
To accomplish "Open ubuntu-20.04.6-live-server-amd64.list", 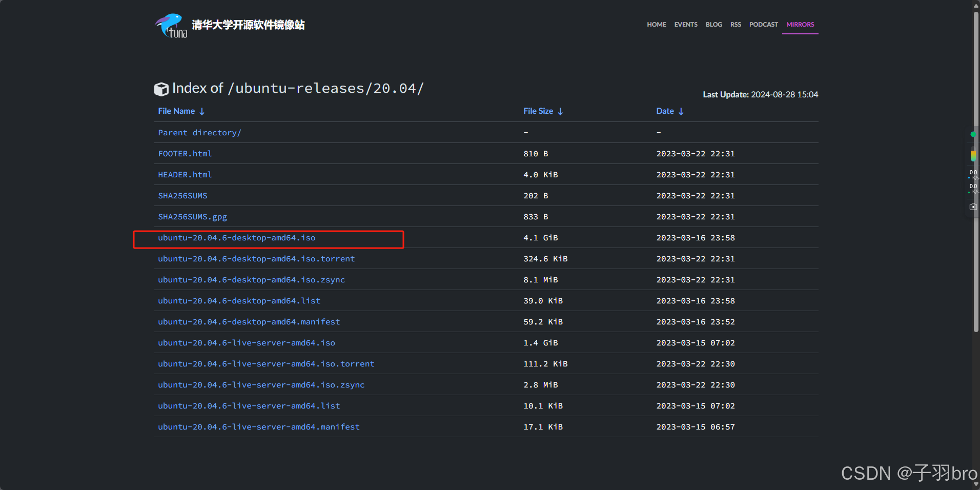I will point(249,406).
